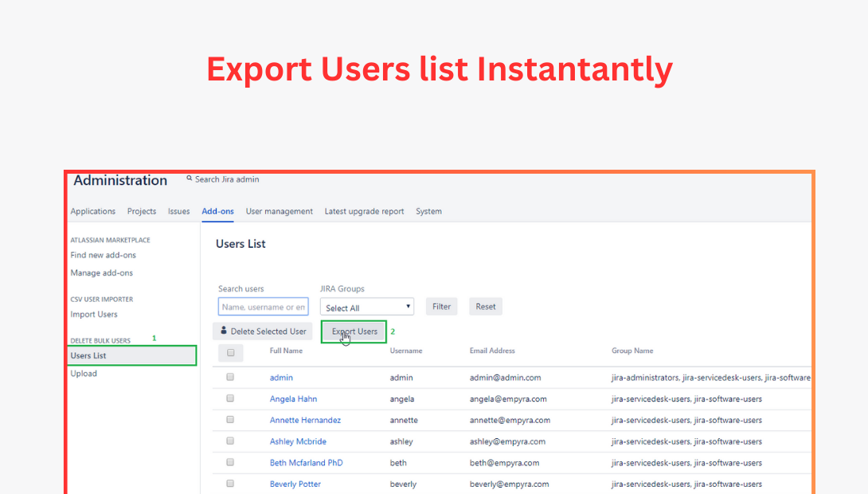Open the Projects tab
868x494 pixels.
(x=142, y=211)
